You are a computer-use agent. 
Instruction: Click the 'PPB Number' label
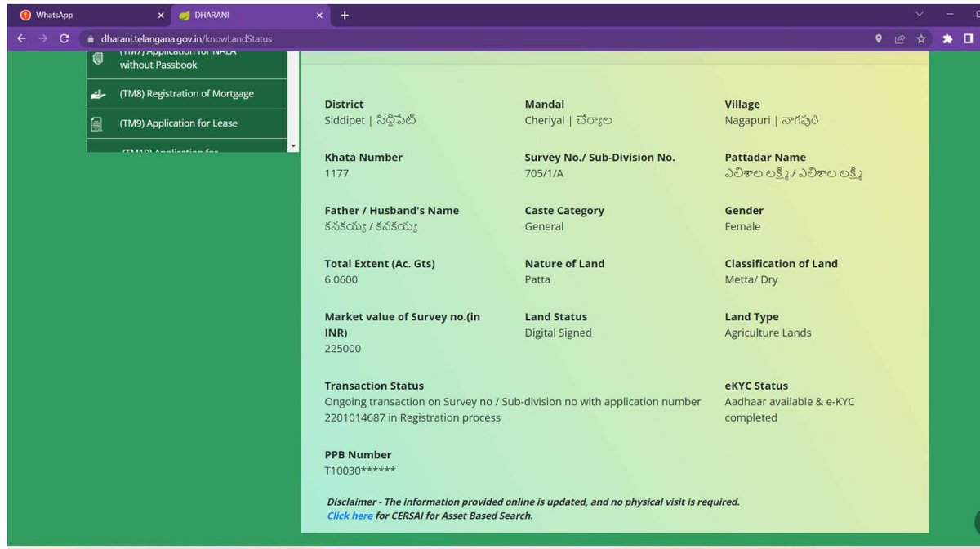358,454
